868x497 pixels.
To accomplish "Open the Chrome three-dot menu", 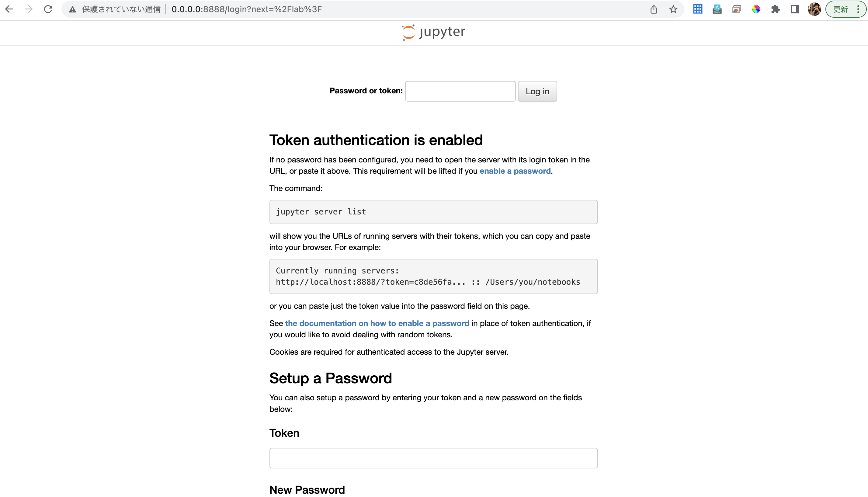I will 859,9.
